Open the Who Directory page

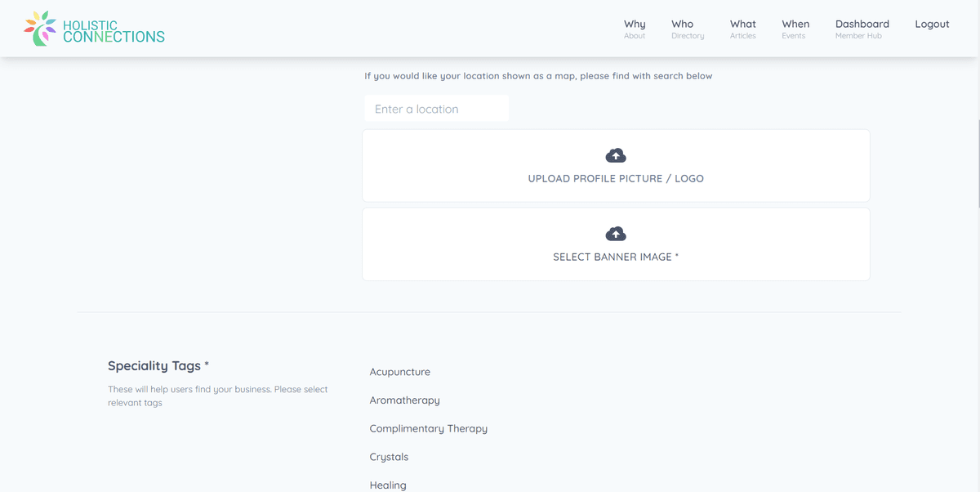[x=687, y=29]
